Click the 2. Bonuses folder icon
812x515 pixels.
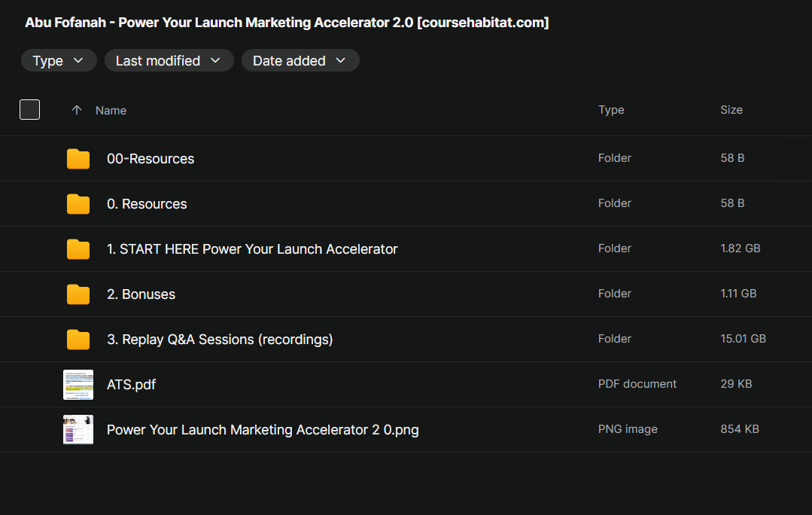78,294
